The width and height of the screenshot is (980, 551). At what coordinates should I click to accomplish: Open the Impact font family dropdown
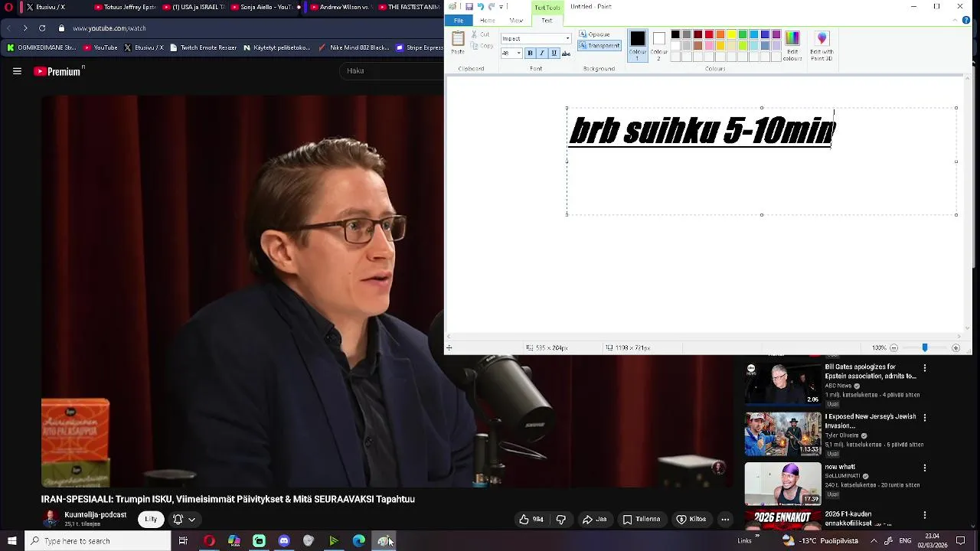tap(567, 38)
